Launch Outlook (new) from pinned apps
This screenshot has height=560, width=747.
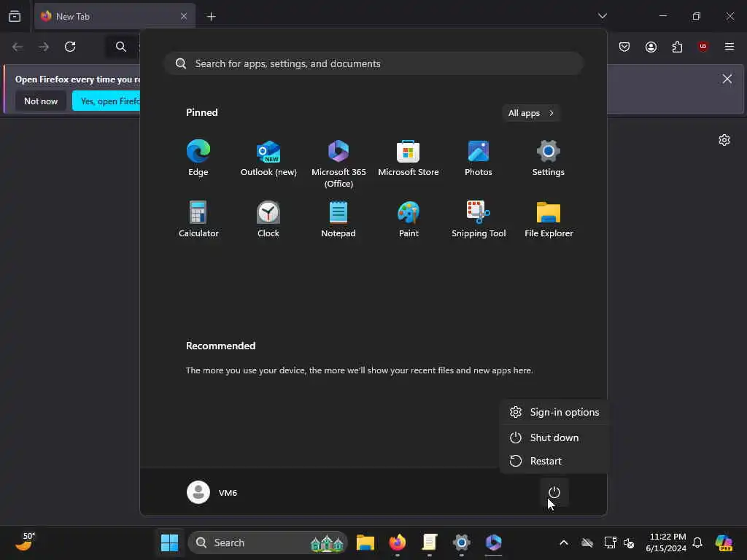point(268,158)
